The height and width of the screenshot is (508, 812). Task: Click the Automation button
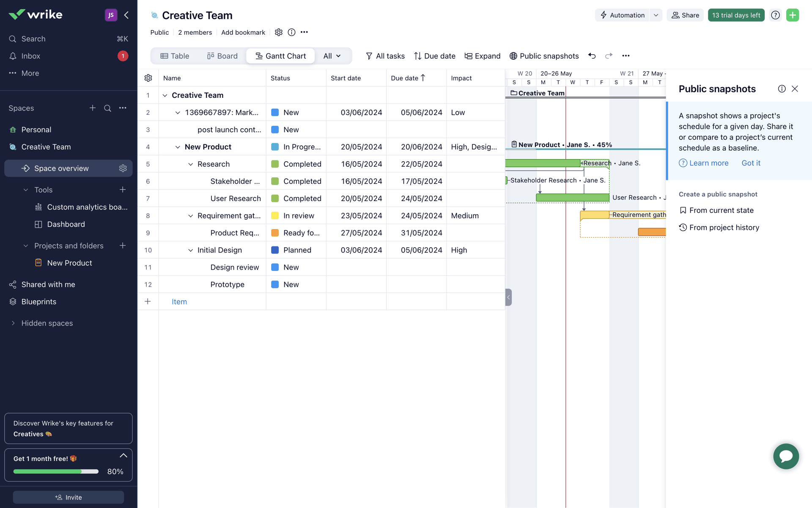(x=623, y=15)
